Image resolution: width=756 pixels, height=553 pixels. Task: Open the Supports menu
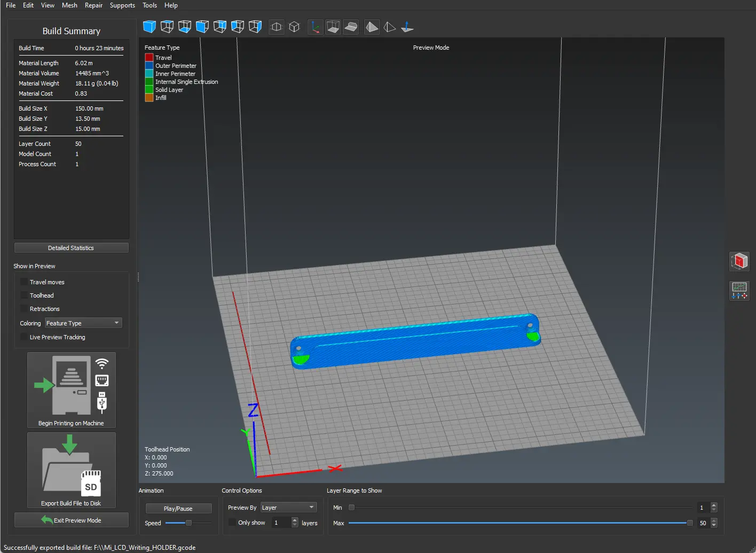[x=122, y=5]
